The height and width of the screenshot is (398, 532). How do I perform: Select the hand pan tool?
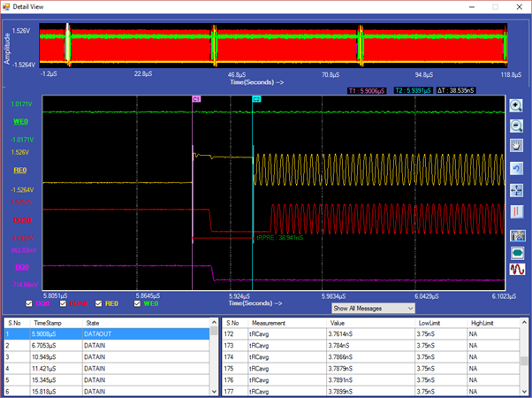518,147
